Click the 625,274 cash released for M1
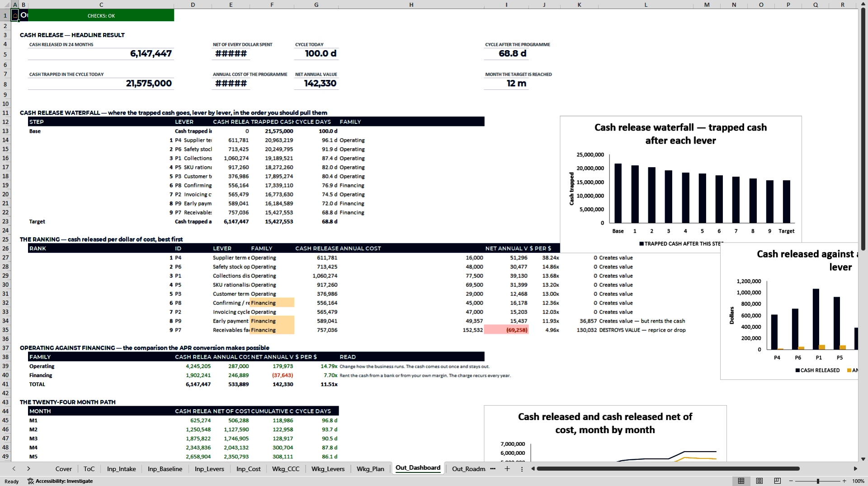The height and width of the screenshot is (486, 868). coord(193,420)
